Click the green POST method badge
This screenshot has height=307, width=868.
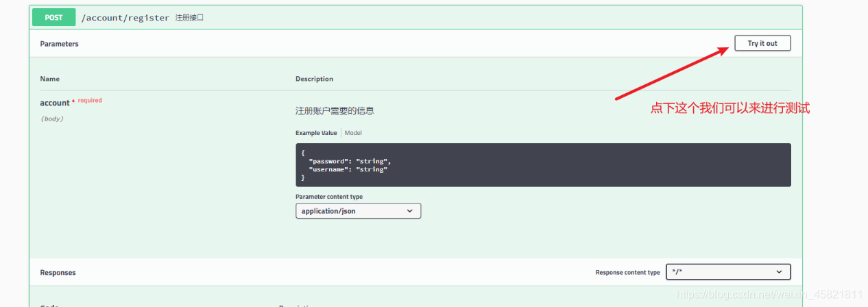[x=53, y=18]
